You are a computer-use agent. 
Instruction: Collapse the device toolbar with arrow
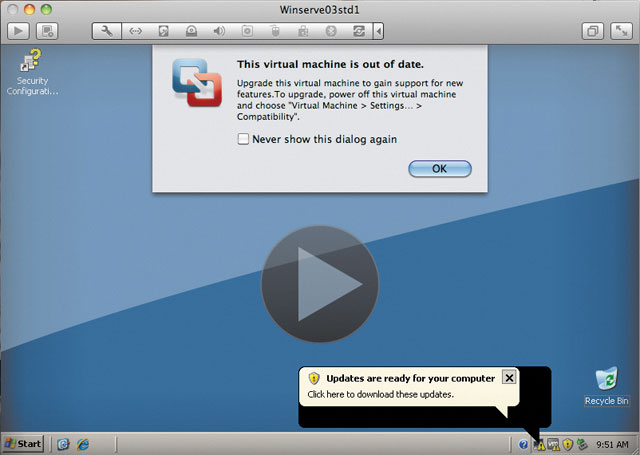(378, 31)
